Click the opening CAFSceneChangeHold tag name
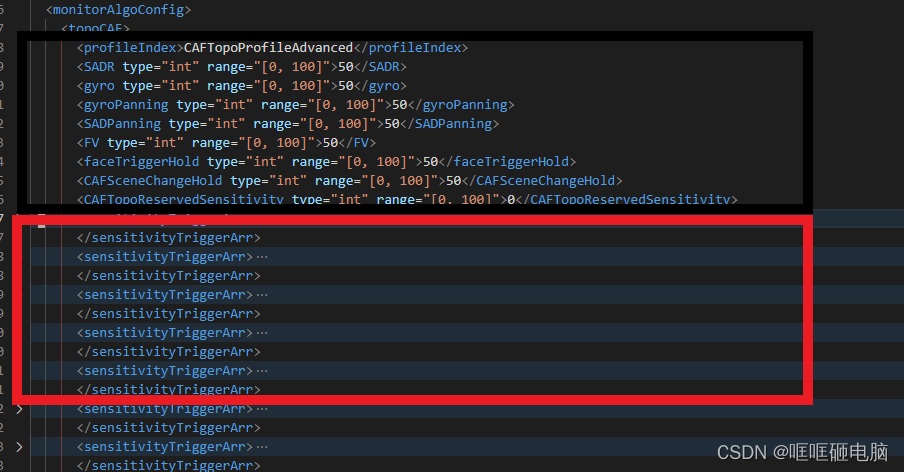This screenshot has width=904, height=472. pos(153,180)
